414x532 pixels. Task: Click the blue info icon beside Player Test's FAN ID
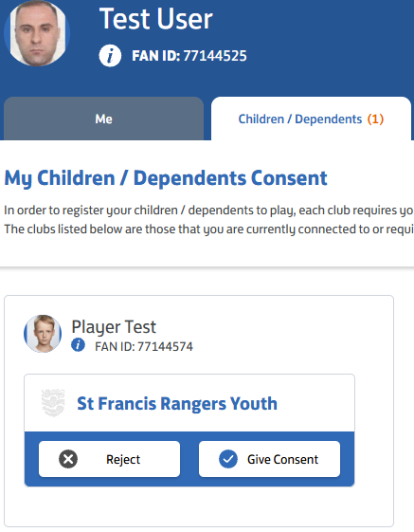(78, 345)
